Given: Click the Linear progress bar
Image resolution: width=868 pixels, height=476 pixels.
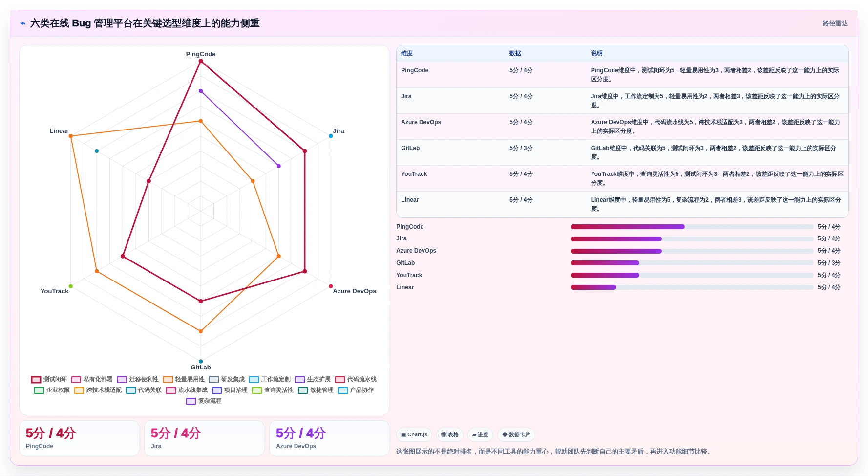Looking at the screenshot, I should click(692, 287).
